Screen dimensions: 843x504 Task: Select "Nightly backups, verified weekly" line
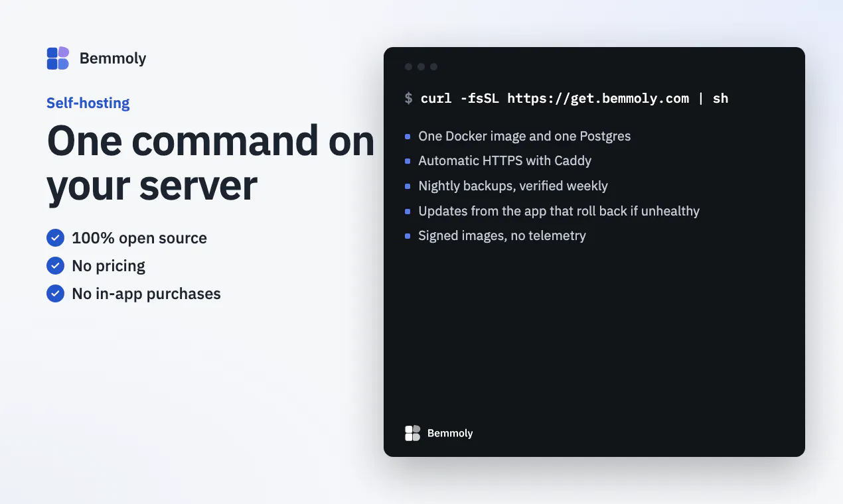pos(513,186)
